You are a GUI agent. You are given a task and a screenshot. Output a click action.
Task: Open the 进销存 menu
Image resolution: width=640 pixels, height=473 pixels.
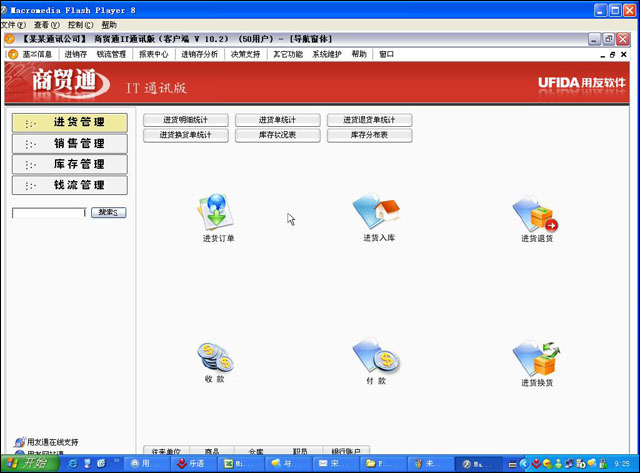click(76, 54)
